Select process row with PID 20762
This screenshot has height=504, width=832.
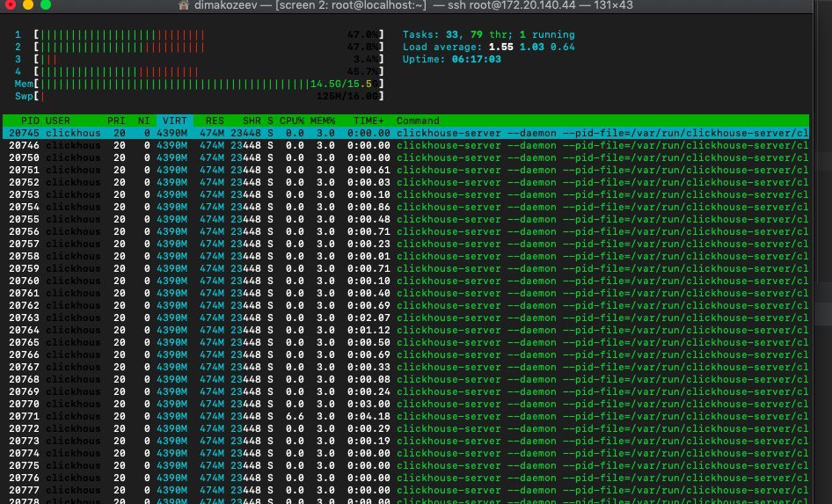(406, 305)
